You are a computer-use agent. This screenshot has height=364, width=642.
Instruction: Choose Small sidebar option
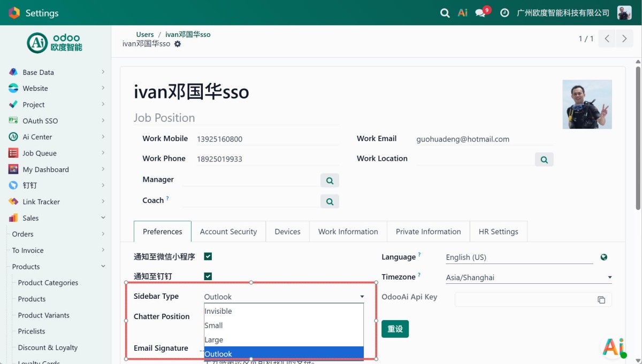[284, 326]
